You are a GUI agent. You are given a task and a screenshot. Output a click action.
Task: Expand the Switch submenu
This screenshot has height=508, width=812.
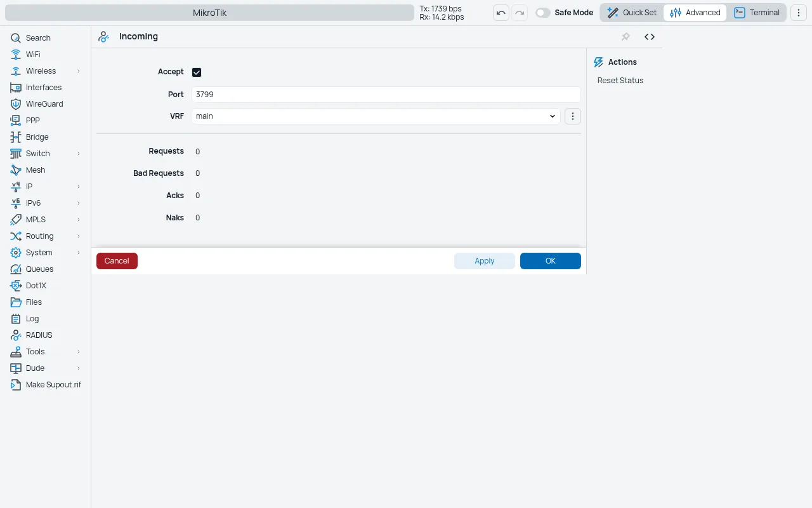[79, 154]
